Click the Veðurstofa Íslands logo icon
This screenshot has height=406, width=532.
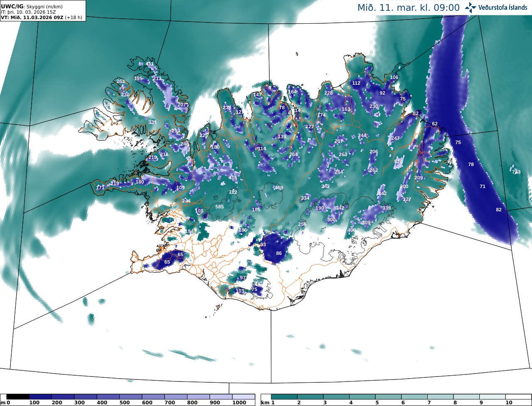pyautogui.click(x=470, y=7)
